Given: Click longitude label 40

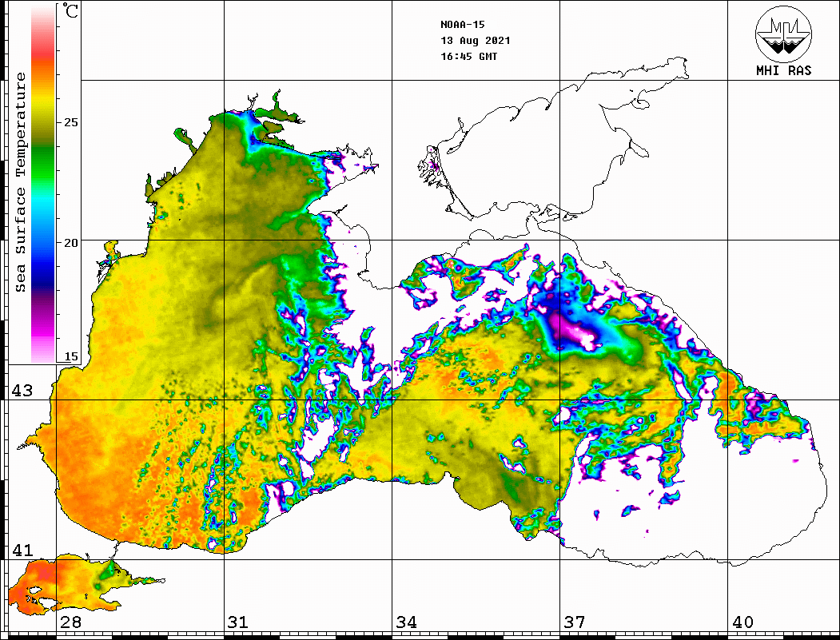Looking at the screenshot, I should click(742, 622).
